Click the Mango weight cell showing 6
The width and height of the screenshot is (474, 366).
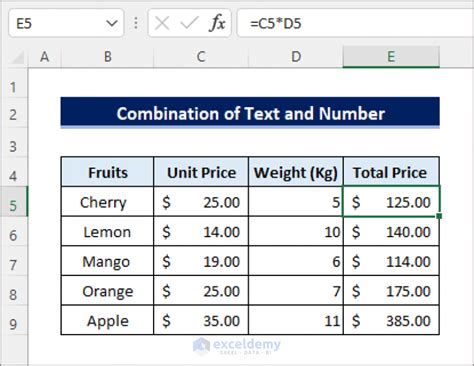coord(296,261)
